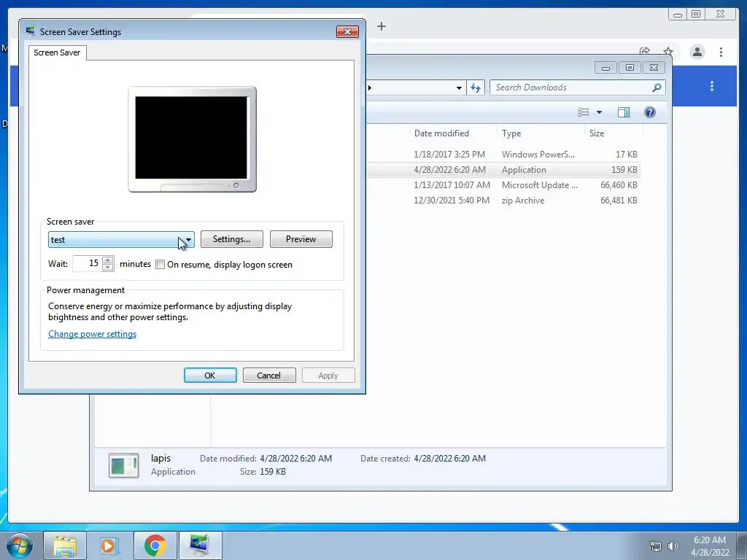Click the search magnifier icon in Explorer

point(657,87)
